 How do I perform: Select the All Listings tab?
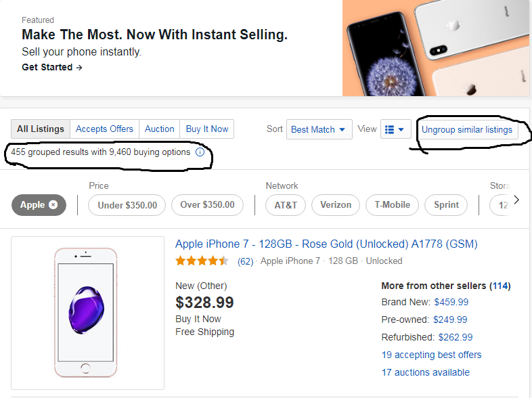pyautogui.click(x=41, y=129)
